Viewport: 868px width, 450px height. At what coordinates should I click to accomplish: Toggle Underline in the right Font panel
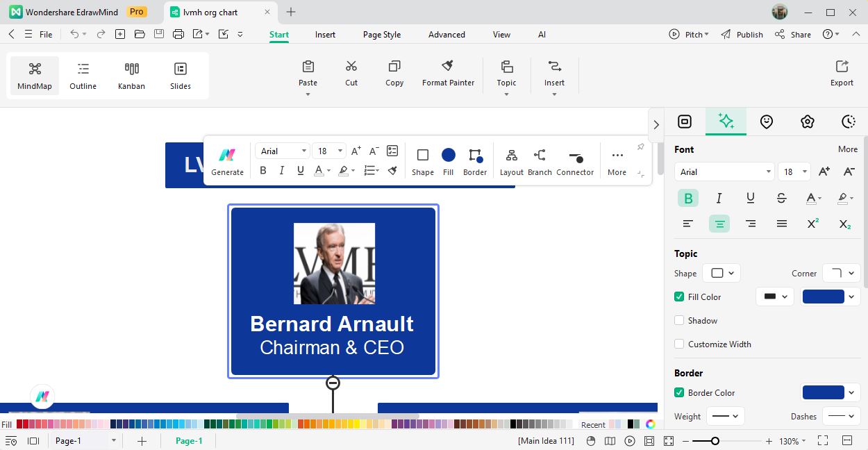[751, 198]
